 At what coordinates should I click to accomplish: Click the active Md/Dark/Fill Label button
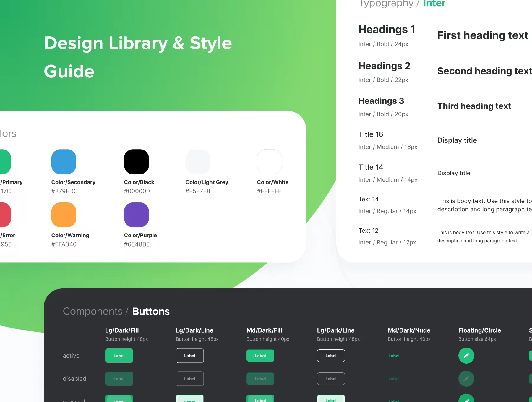point(260,356)
